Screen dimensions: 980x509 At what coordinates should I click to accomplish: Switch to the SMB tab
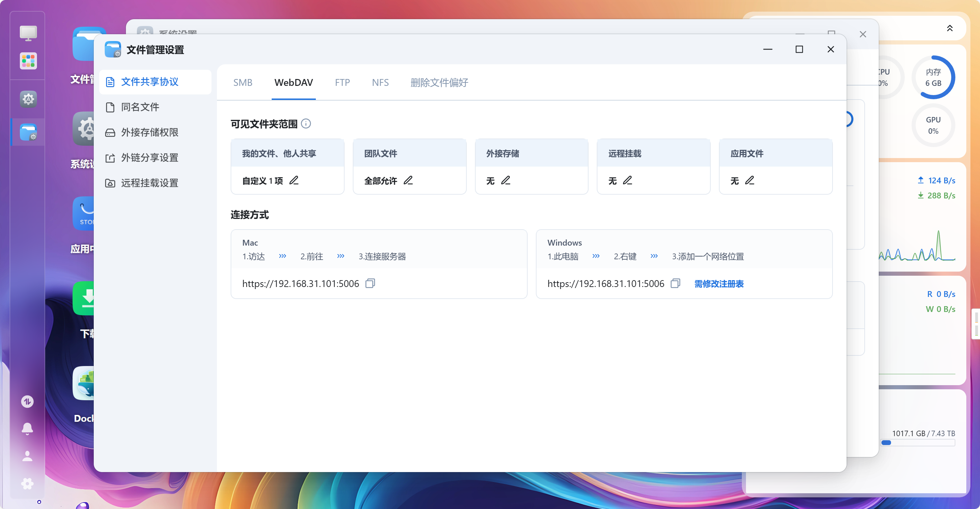click(243, 82)
